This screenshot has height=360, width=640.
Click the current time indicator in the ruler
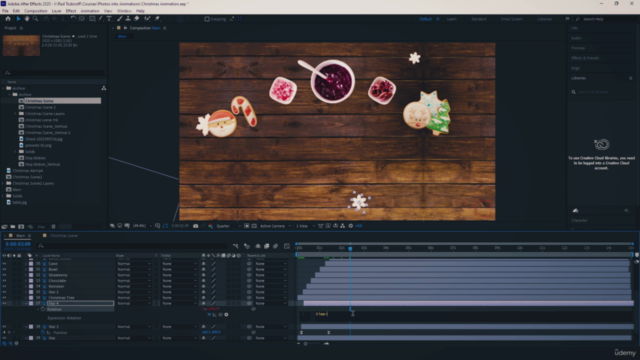[350, 248]
